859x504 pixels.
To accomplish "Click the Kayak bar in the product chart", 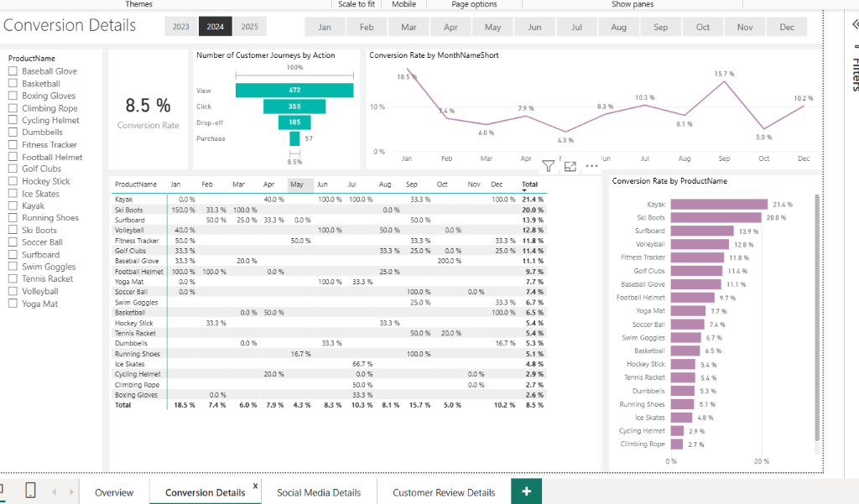I will [x=719, y=205].
